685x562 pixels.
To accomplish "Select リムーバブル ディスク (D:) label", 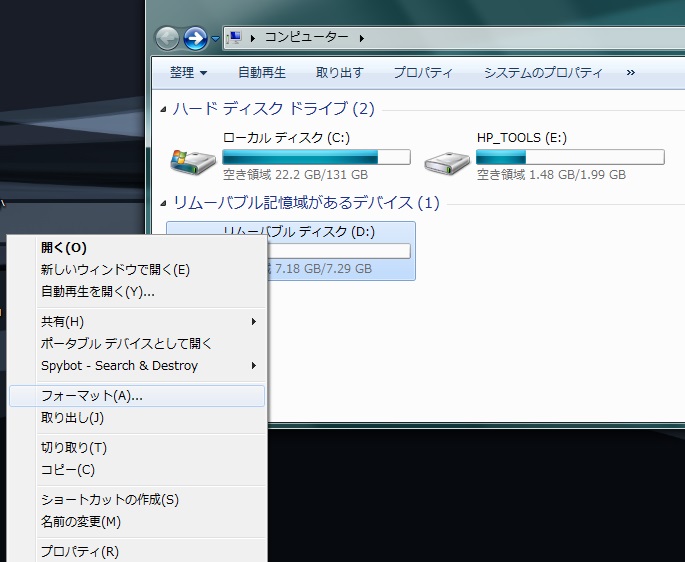I will (x=299, y=231).
